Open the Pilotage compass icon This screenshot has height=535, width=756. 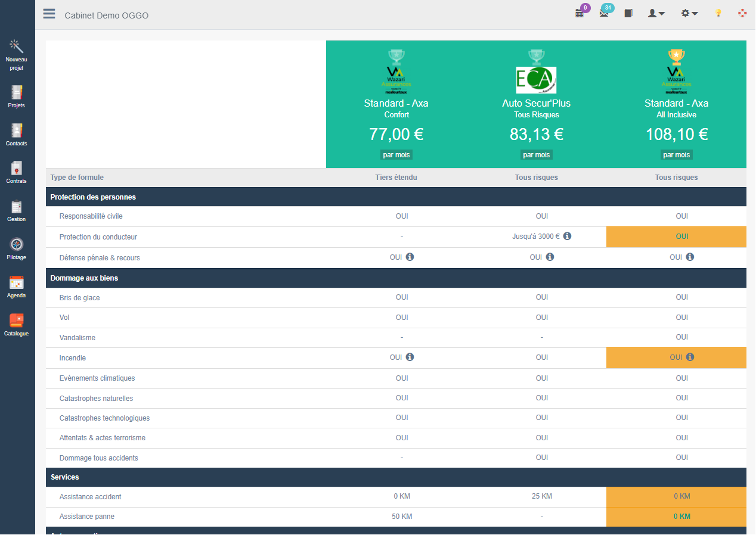tap(16, 245)
